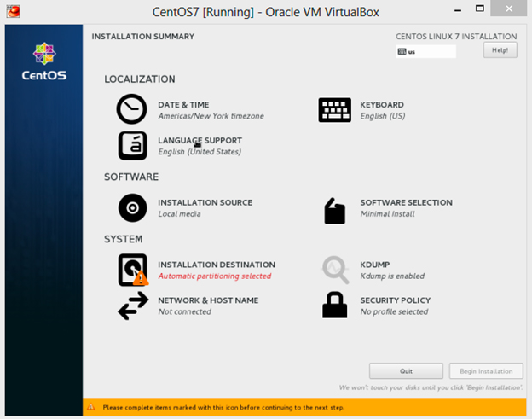The image size is (532, 419).
Task: Click SOFTWARE section heading
Action: pyautogui.click(x=131, y=177)
